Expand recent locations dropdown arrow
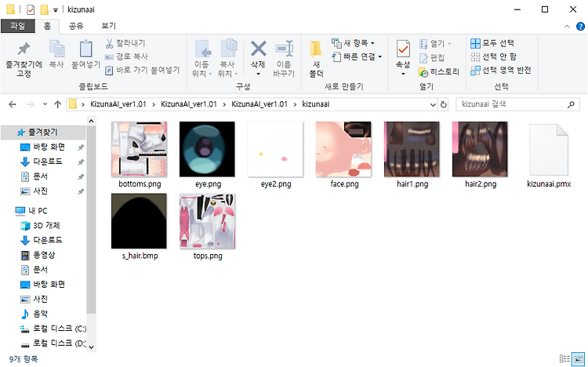The image size is (588, 367). pyautogui.click(x=45, y=104)
